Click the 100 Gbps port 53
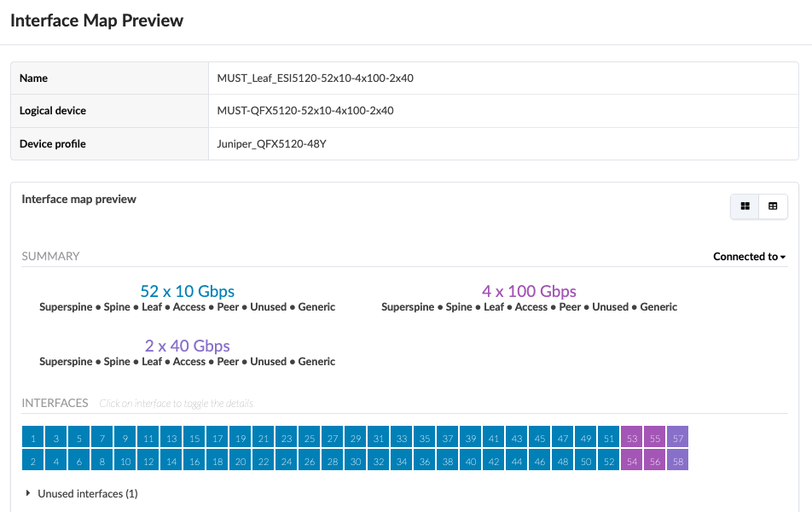Image resolution: width=812 pixels, height=512 pixels. pos(632,437)
